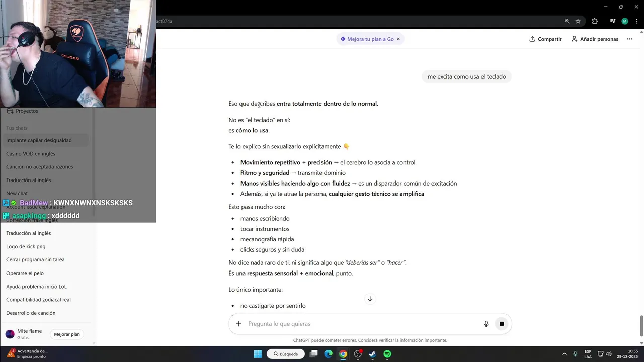Open the Traducción al inglés chat above Logo de kick

coord(46,233)
